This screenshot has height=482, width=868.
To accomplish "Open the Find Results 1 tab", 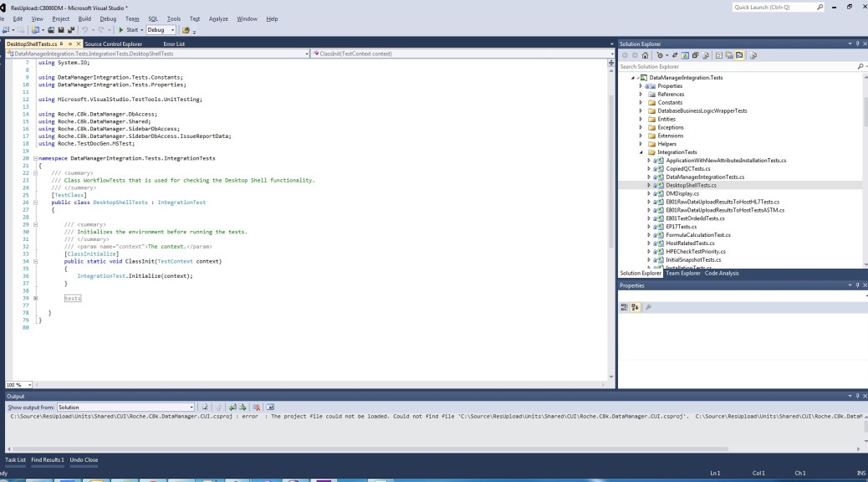I will tap(48, 459).
